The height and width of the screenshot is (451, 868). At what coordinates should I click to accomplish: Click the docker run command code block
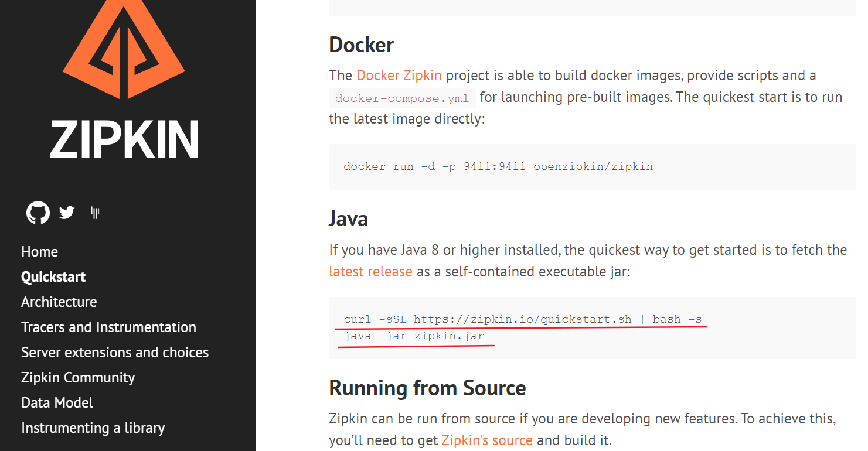point(498,166)
